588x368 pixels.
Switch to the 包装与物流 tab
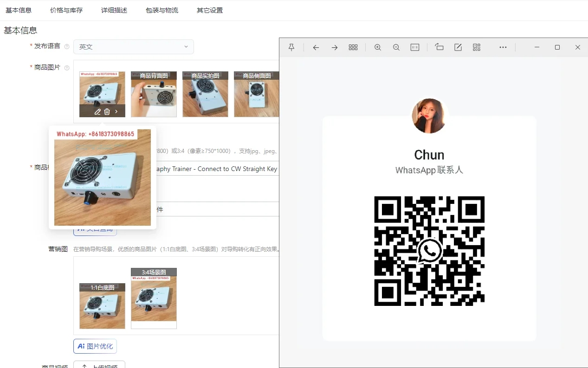(162, 10)
